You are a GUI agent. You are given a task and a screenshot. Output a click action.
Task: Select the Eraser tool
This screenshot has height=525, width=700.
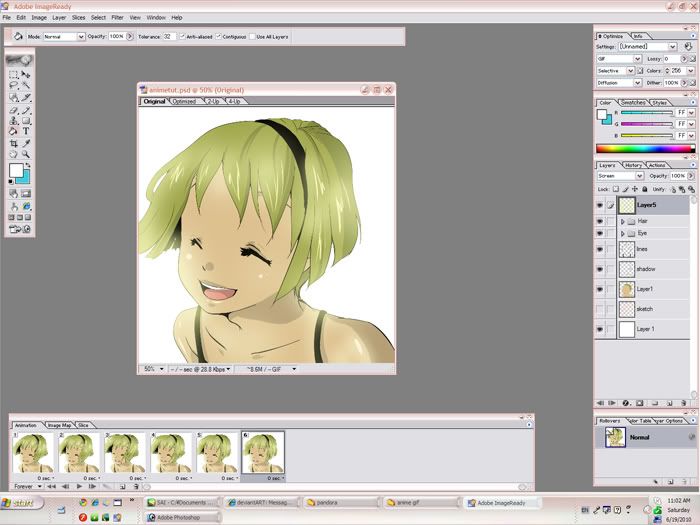14,110
